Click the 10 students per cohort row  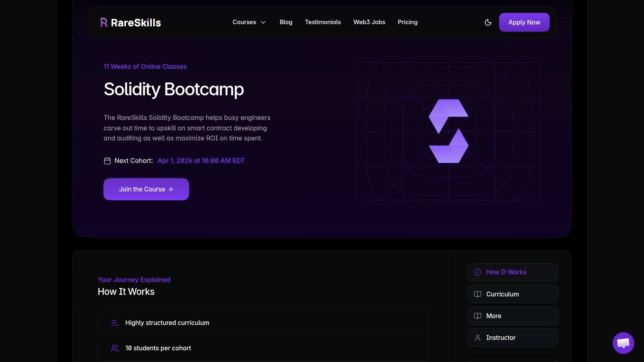tap(263, 348)
